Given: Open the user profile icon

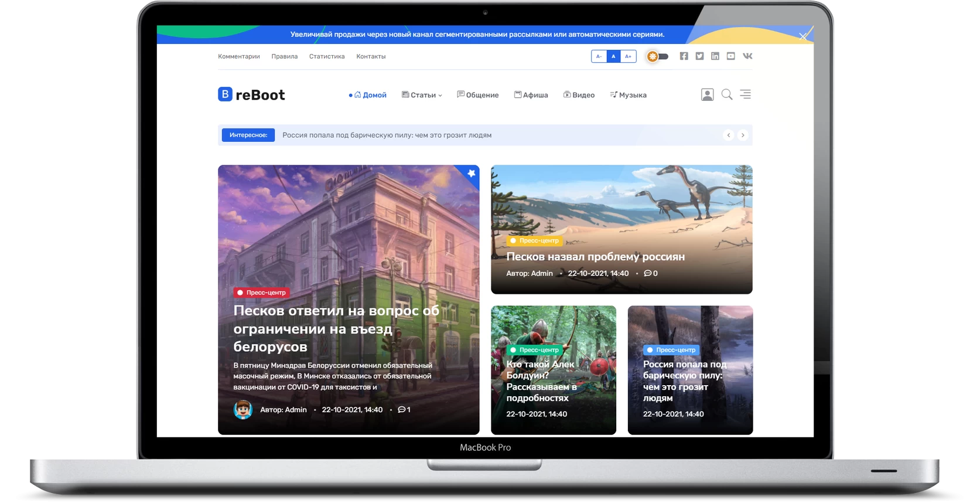Looking at the screenshot, I should click(x=708, y=94).
